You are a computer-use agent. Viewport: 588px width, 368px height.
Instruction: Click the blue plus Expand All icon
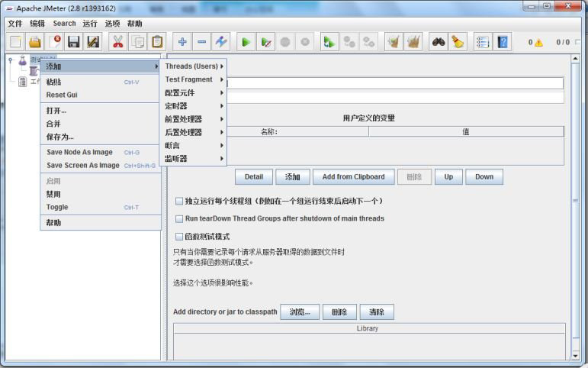pos(182,42)
